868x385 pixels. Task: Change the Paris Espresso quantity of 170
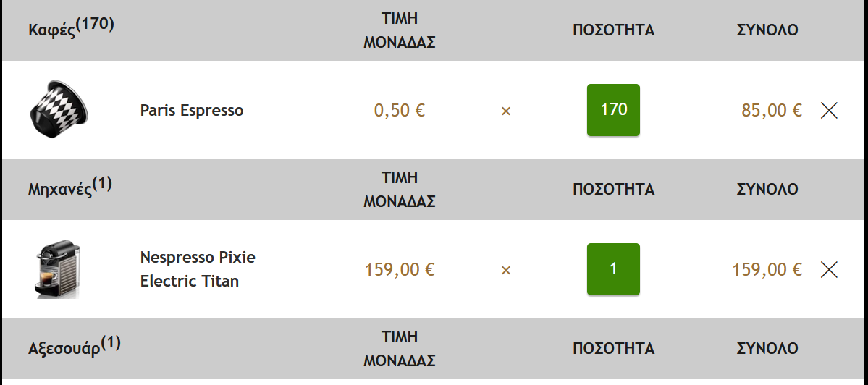click(613, 110)
